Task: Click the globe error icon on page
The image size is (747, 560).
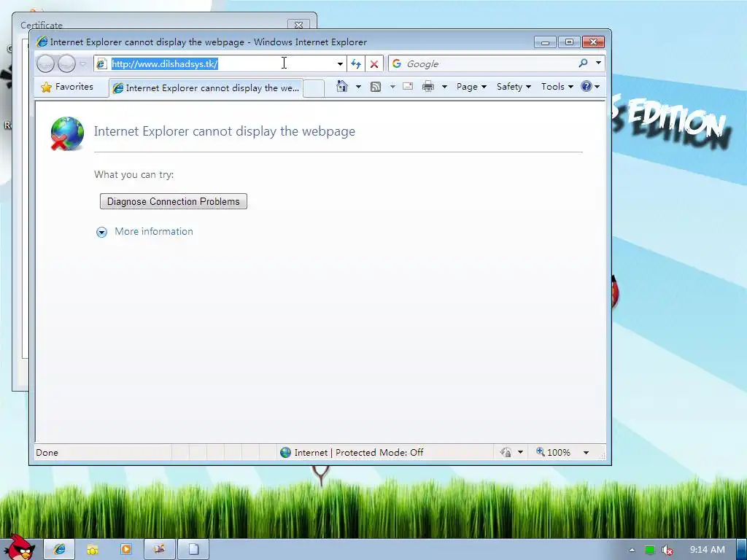Action: pyautogui.click(x=67, y=133)
